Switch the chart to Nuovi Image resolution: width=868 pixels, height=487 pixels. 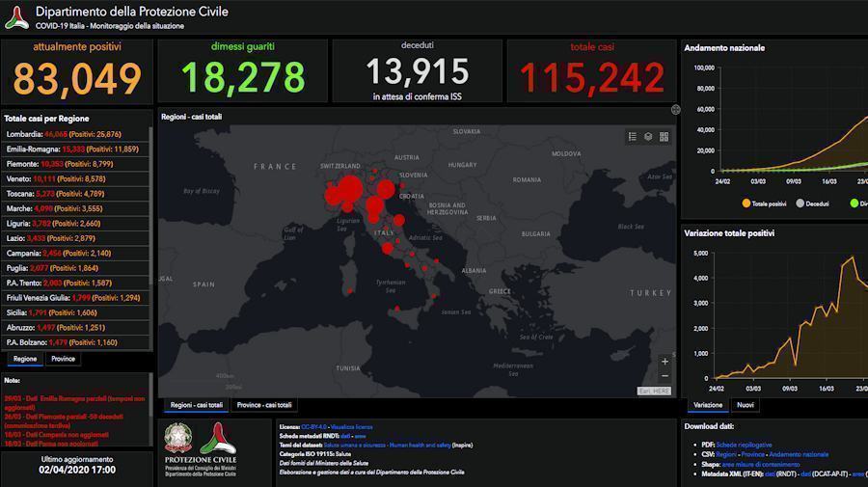point(746,405)
